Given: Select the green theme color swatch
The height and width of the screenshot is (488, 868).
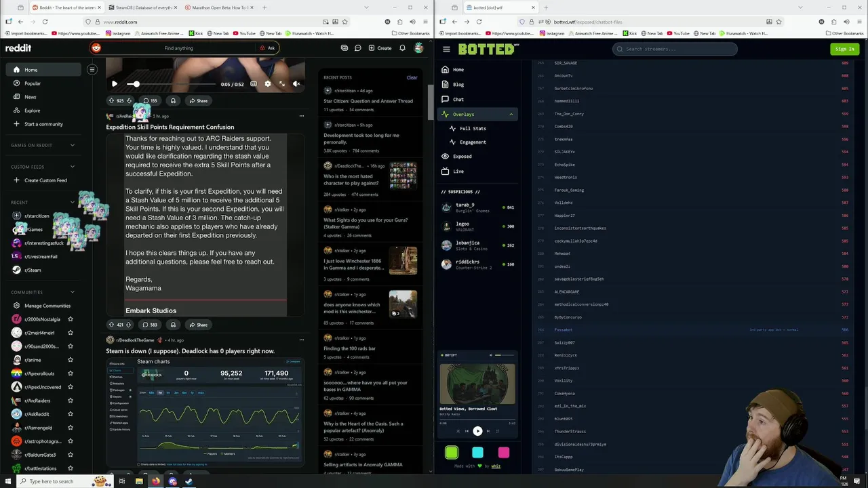Looking at the screenshot, I should point(452,453).
